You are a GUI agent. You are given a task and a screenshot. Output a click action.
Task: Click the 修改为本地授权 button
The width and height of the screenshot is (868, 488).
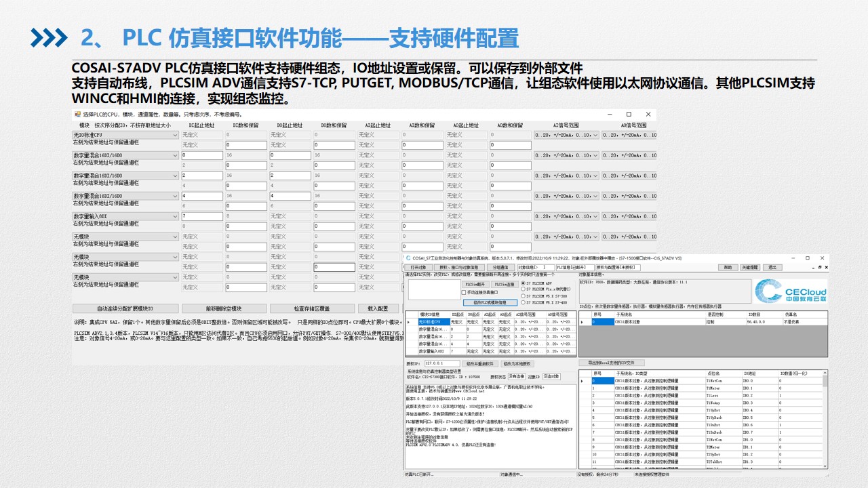[x=517, y=364]
